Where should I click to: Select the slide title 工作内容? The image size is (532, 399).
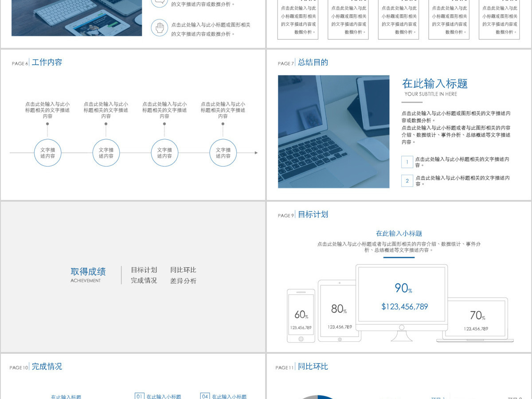(x=47, y=63)
